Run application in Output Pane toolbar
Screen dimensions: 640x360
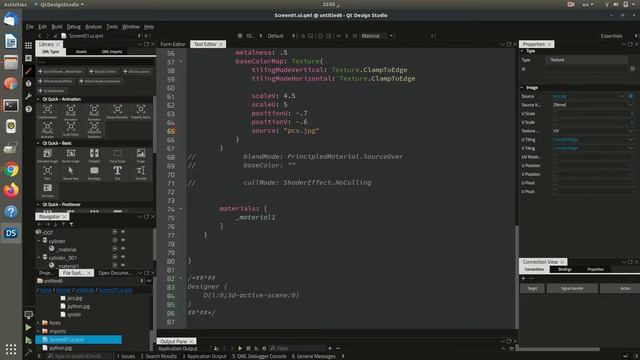(240, 349)
